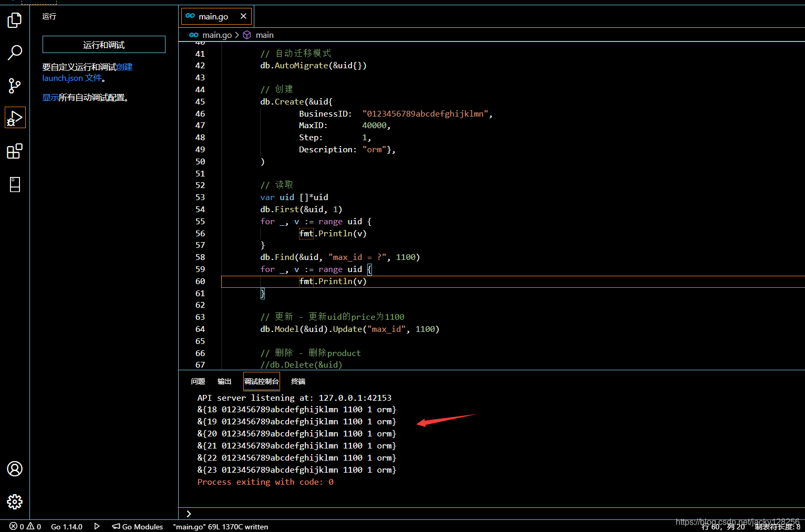This screenshot has width=805, height=532.
Task: Click the db.Create(&uid{ code line
Action: coord(296,101)
